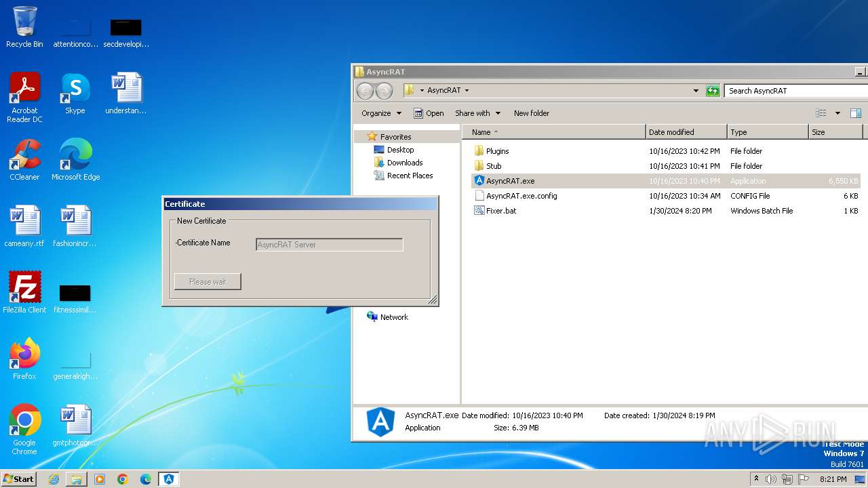This screenshot has width=868, height=488.
Task: Open the Recycle Bin desktop icon
Action: tap(24, 27)
